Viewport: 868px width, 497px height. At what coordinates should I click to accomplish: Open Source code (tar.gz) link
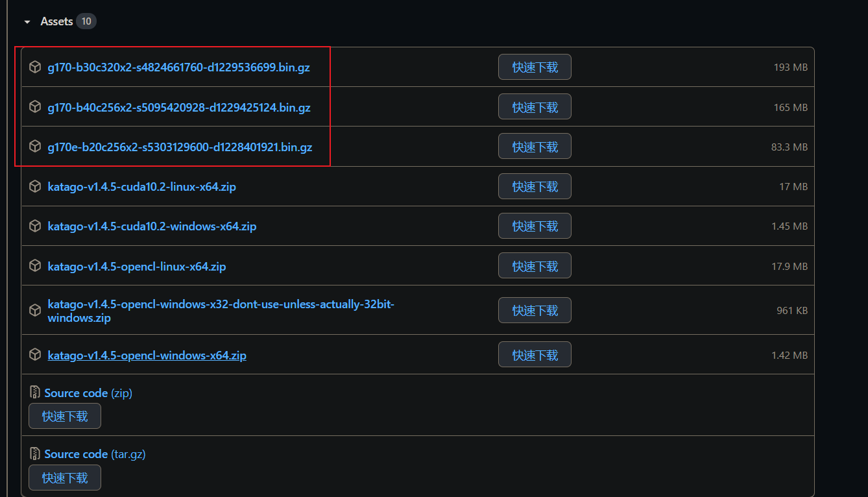95,454
